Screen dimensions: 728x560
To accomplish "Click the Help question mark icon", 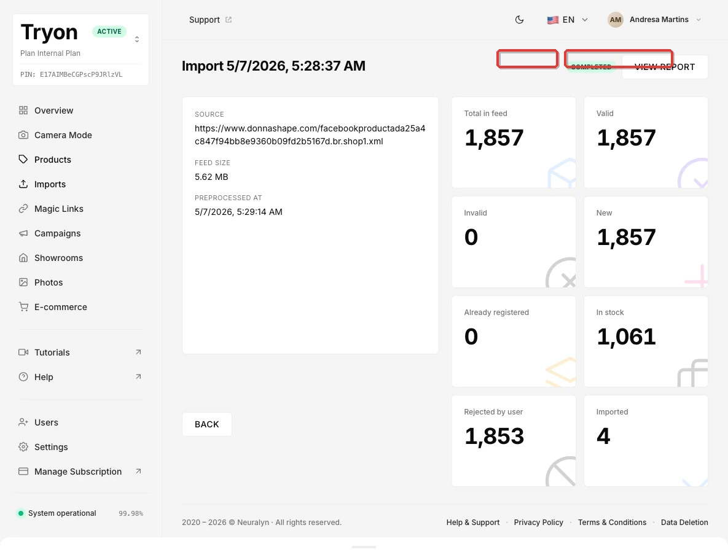I will [23, 377].
